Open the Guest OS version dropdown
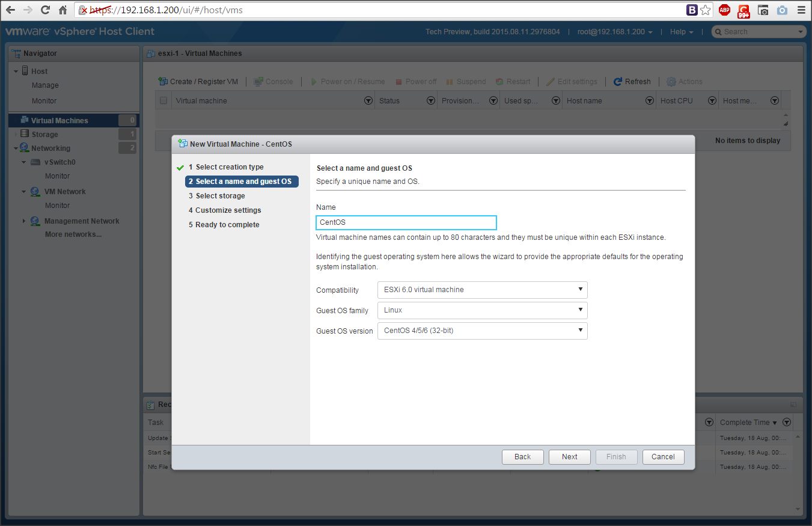812x526 pixels. [482, 331]
